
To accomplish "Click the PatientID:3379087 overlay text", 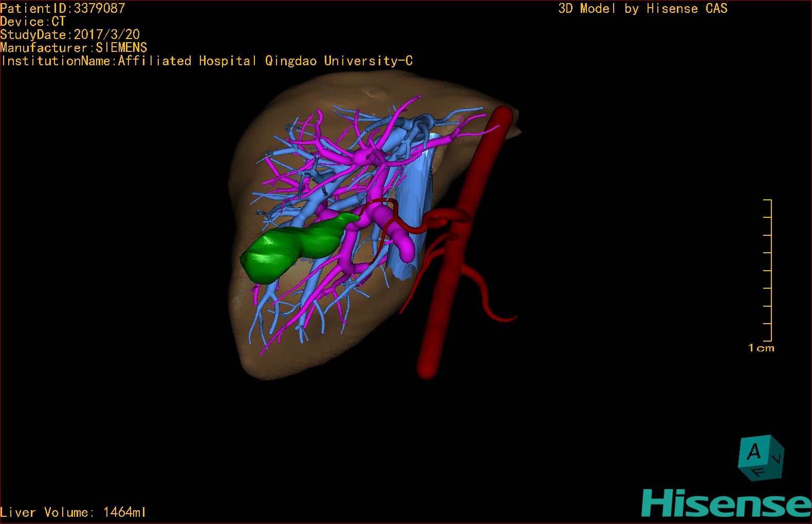I will [x=63, y=8].
